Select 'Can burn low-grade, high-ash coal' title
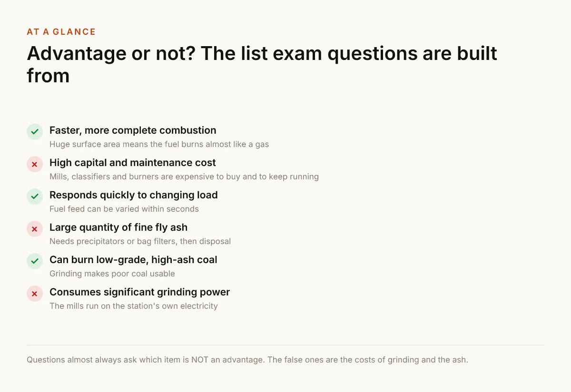 point(133,260)
